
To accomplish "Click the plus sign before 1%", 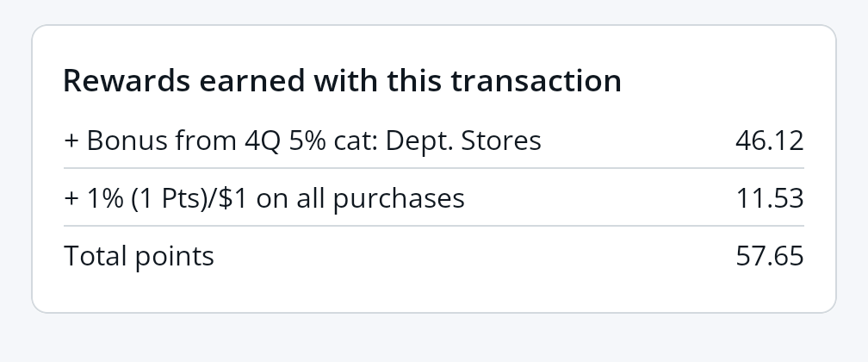I will [71, 198].
